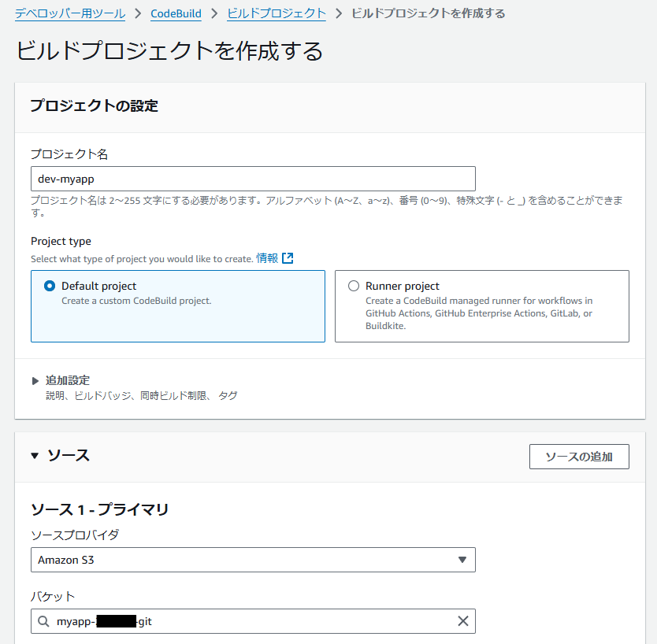Click the last breadcrumb ビルドプロジェクトを作成する
This screenshot has width=657, height=644.
pyautogui.click(x=429, y=13)
